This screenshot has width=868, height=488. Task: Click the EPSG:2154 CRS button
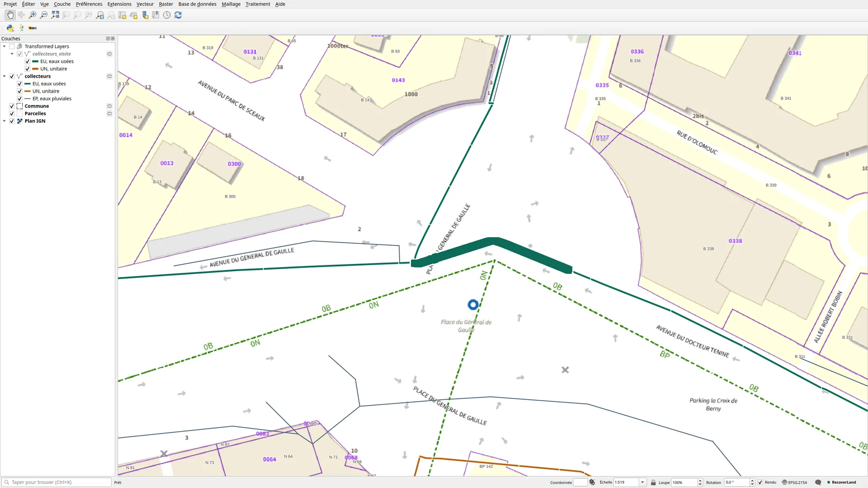point(794,482)
